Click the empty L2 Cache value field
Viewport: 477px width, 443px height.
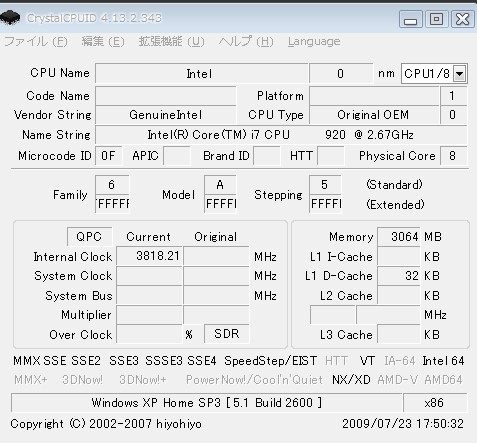[x=399, y=295]
